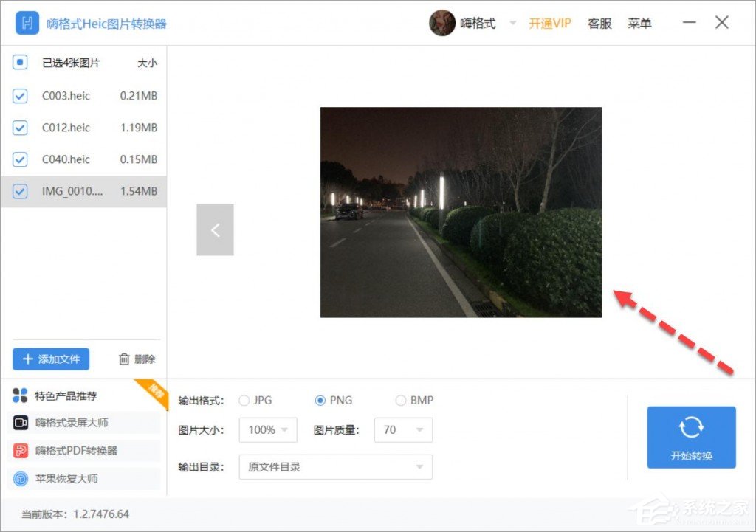Viewport: 756px width, 532px height.
Task: Click the previous image navigation arrow
Action: 215,229
